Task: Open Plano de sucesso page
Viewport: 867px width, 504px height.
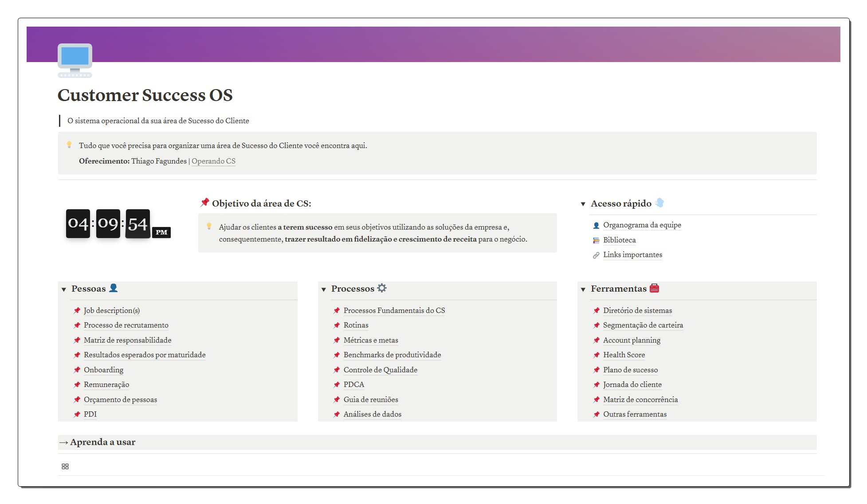Action: coord(631,370)
